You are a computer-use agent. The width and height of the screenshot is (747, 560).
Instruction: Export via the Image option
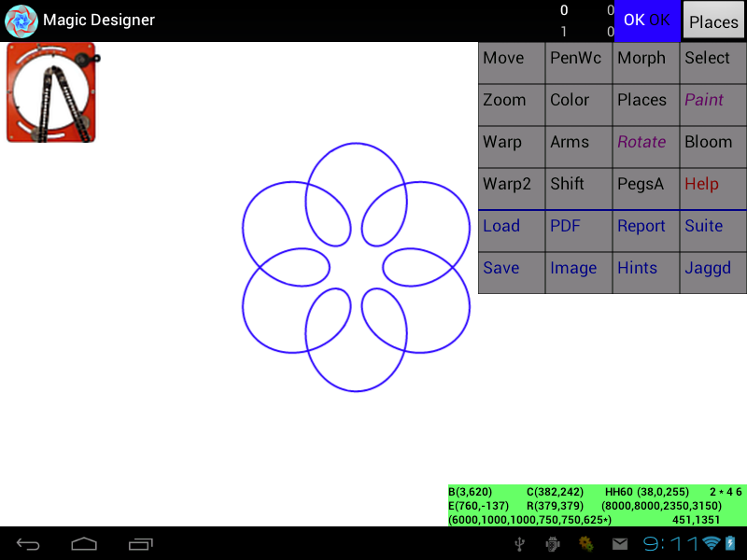click(x=578, y=273)
